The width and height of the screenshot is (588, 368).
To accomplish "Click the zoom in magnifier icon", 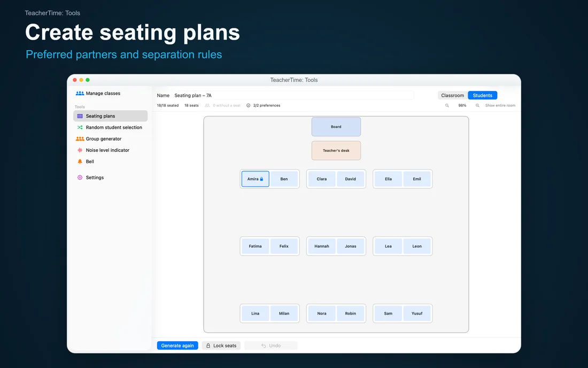I will (x=477, y=106).
